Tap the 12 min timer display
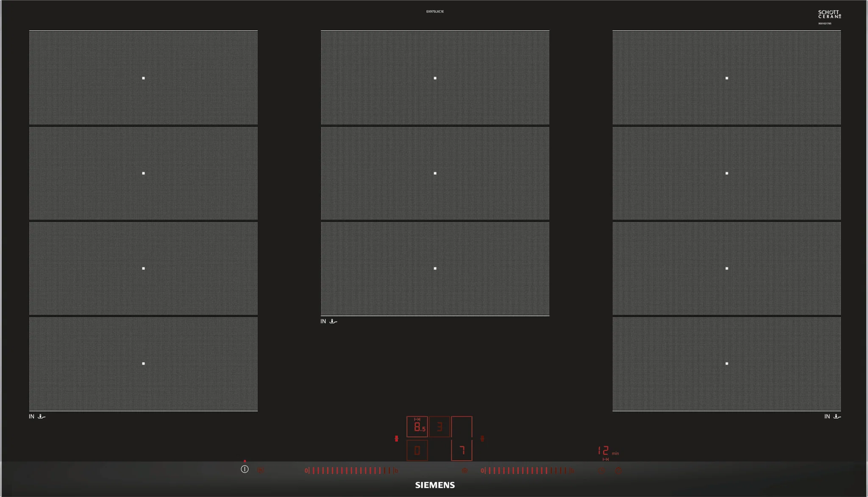 [x=604, y=450]
